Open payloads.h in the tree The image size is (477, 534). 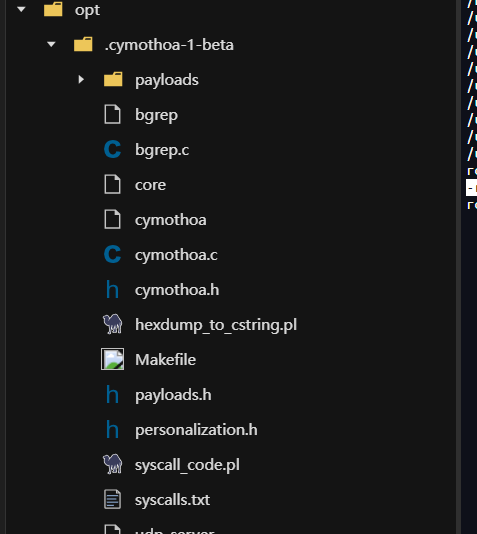tap(173, 395)
